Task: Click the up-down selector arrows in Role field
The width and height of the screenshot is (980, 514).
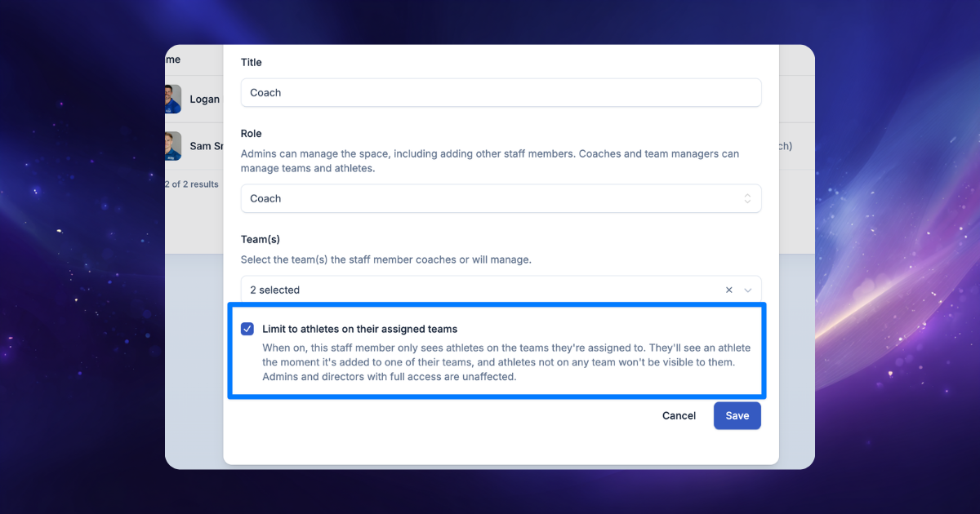Action: pos(747,198)
